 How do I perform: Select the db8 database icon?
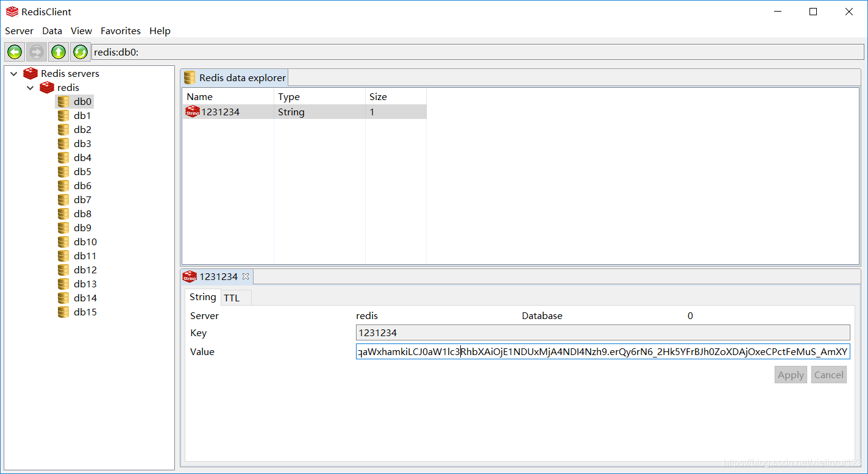pyautogui.click(x=63, y=214)
